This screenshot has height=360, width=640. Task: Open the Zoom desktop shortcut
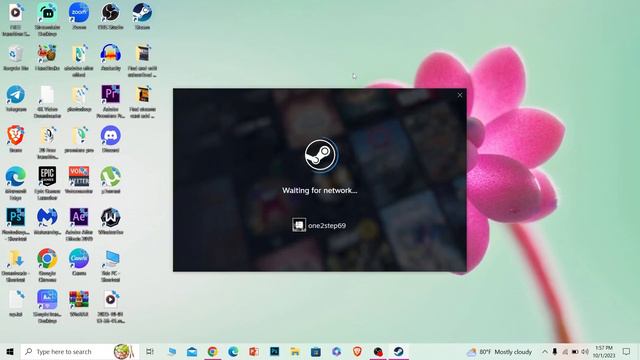79,16
